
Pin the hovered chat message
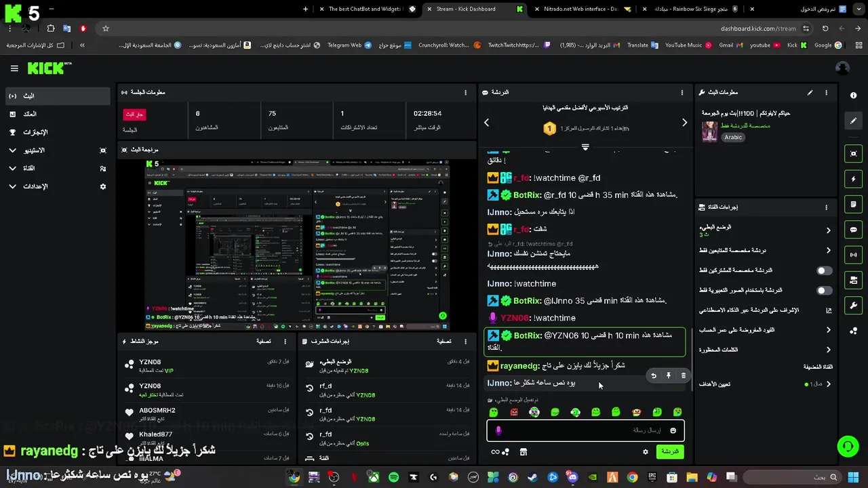tap(668, 375)
